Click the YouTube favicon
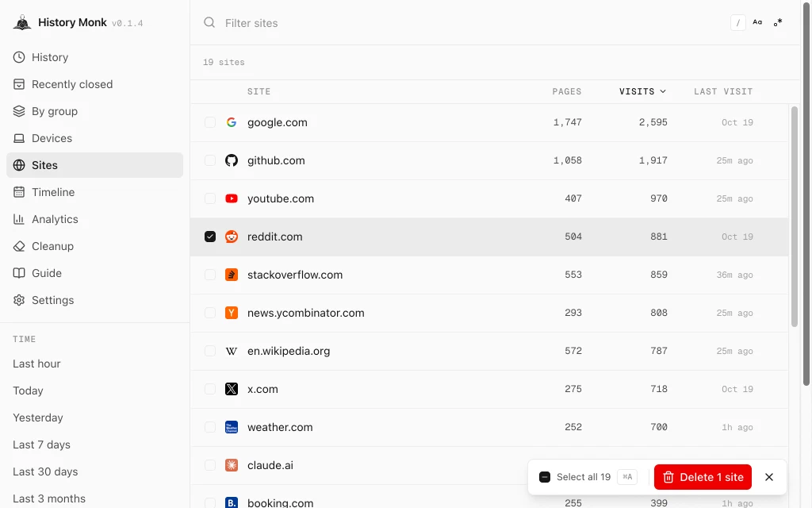812x508 pixels. tap(232, 198)
